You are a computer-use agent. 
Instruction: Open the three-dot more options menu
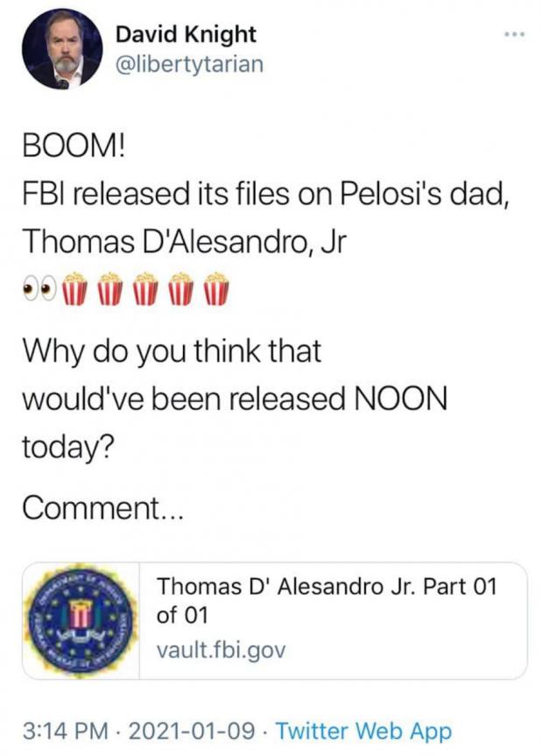pyautogui.click(x=513, y=35)
